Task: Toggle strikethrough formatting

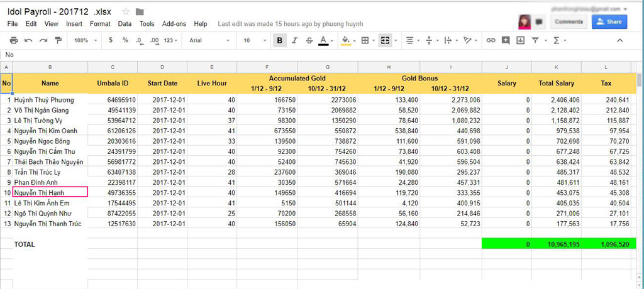Action: pos(309,40)
